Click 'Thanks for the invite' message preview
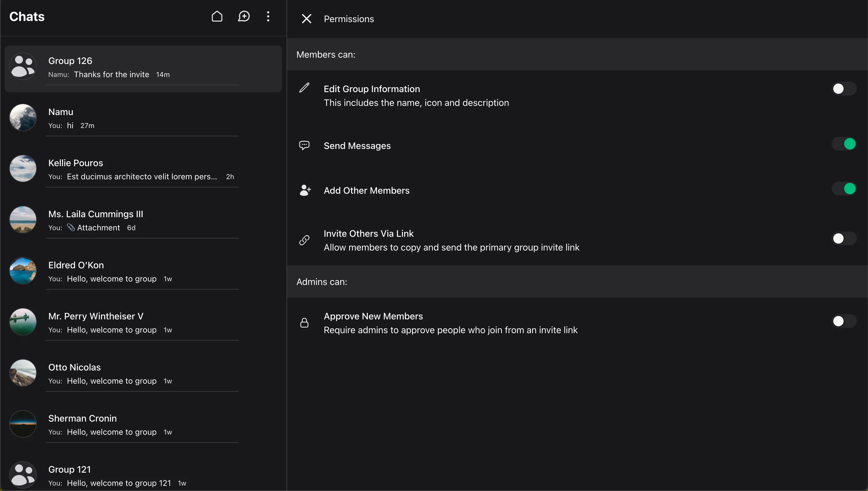The height and width of the screenshot is (491, 868). tap(111, 74)
